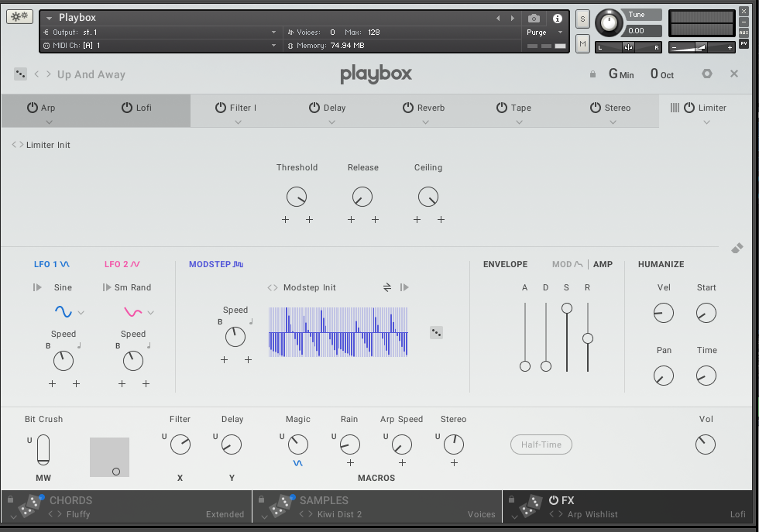Randomize the Modstep pattern with the dice icon
This screenshot has width=759, height=532.
(436, 332)
